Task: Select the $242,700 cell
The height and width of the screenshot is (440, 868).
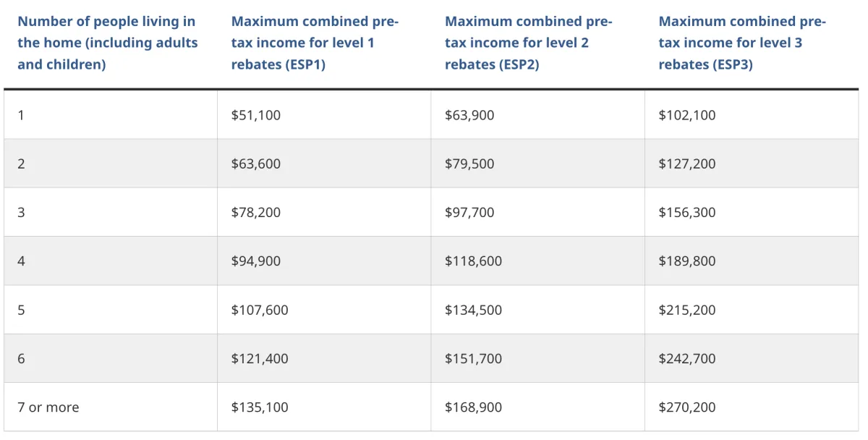Action: pos(687,358)
